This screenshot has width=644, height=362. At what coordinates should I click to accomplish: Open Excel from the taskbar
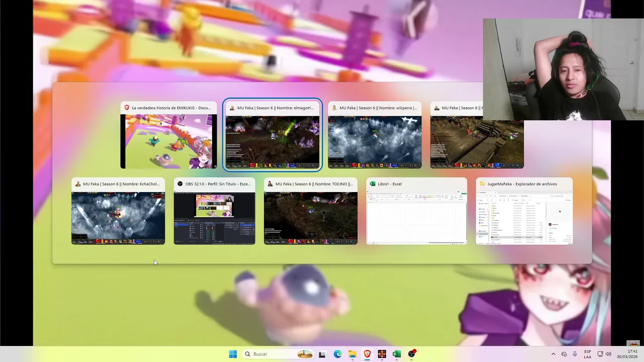pos(396,354)
